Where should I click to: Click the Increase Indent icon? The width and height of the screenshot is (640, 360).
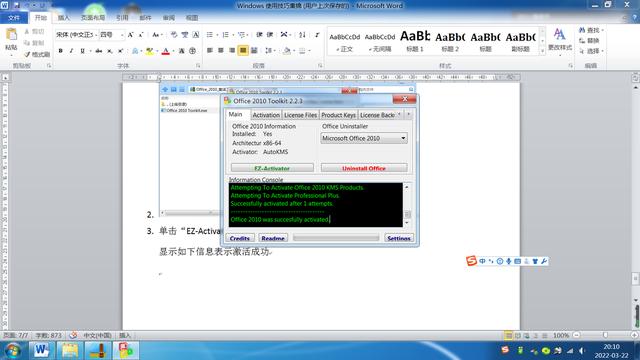coord(270,35)
